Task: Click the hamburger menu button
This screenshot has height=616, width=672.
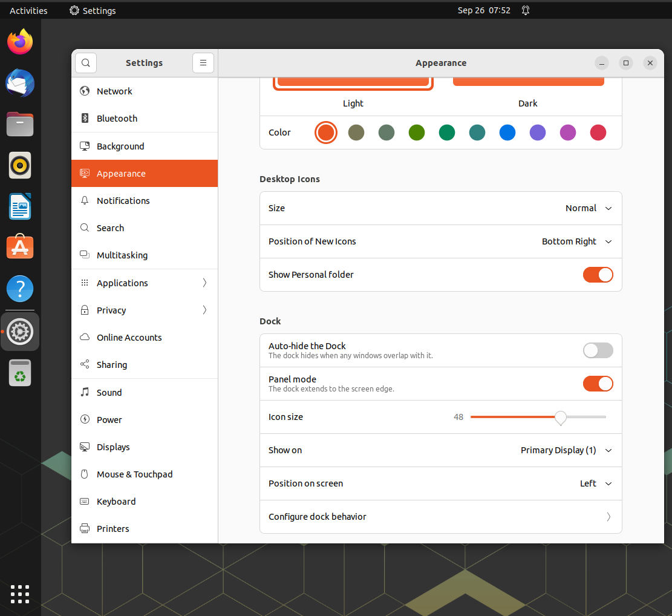Action: [x=203, y=62]
